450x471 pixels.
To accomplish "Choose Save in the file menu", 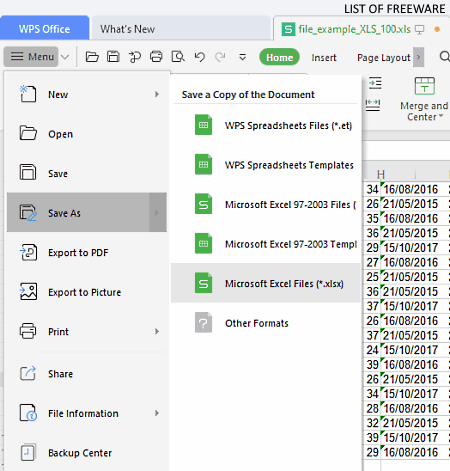I will (x=87, y=173).
